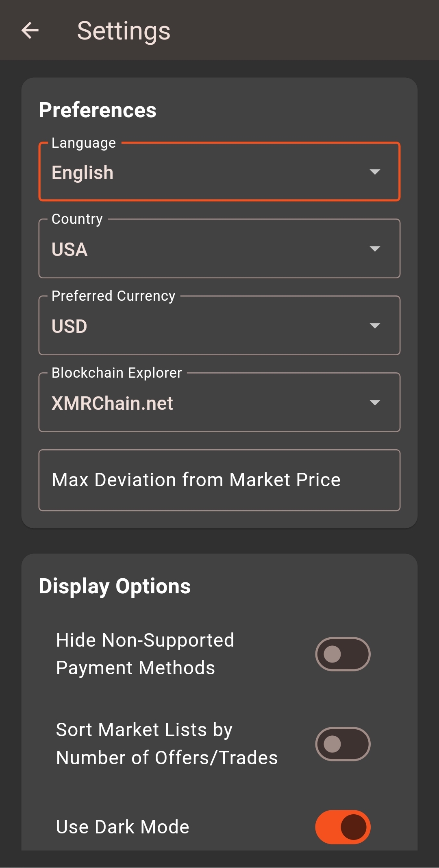
Task: Click the Settings page title
Action: click(124, 31)
